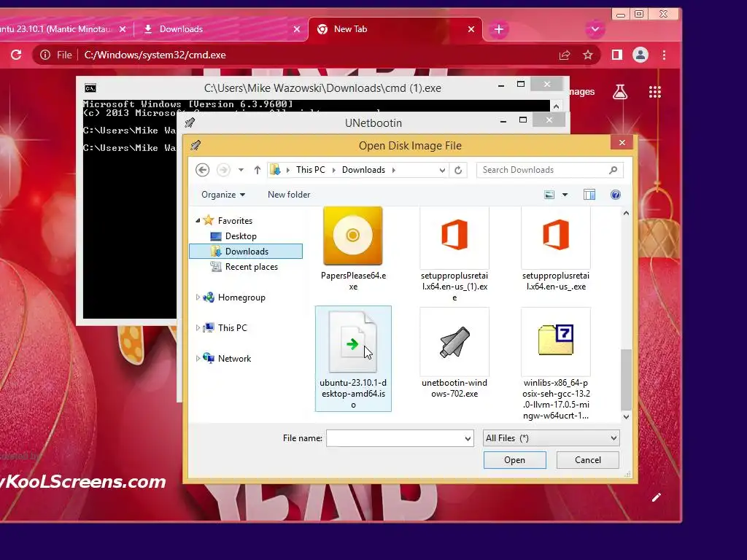
Task: Open the Search Labs flask icon
Action: pos(620,91)
